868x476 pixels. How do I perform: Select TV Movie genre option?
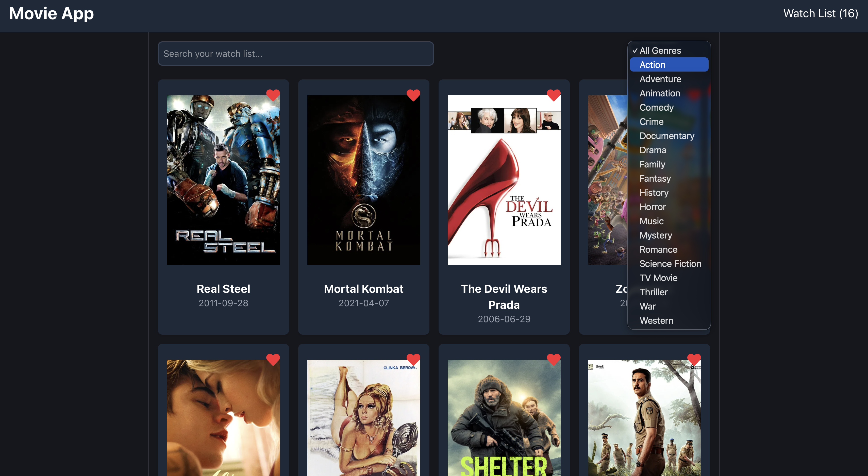click(669, 278)
